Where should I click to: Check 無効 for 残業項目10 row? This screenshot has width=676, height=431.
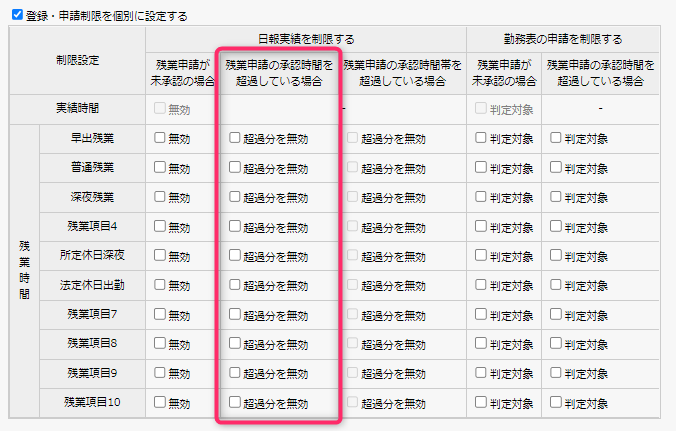pyautogui.click(x=160, y=402)
